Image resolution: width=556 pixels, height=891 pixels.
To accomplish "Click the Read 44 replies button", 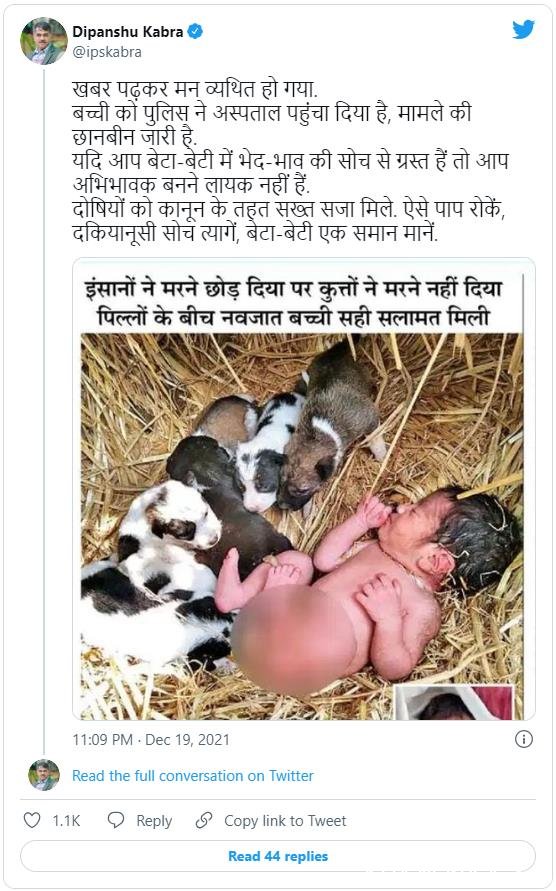I will pos(278,856).
